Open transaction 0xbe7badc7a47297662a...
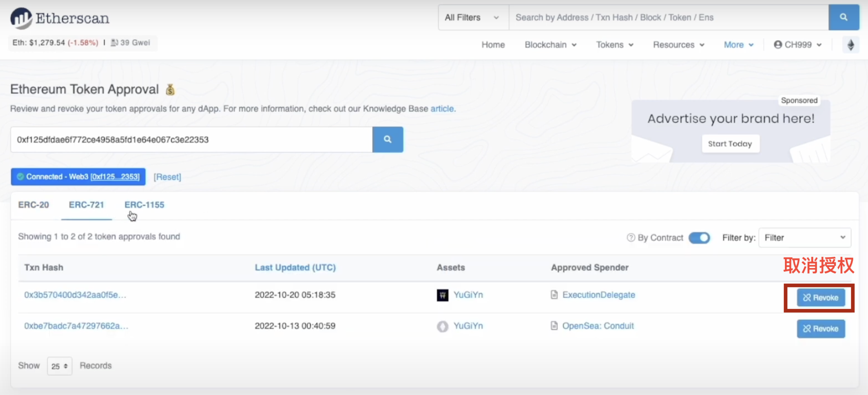This screenshot has width=868, height=395. (x=76, y=325)
